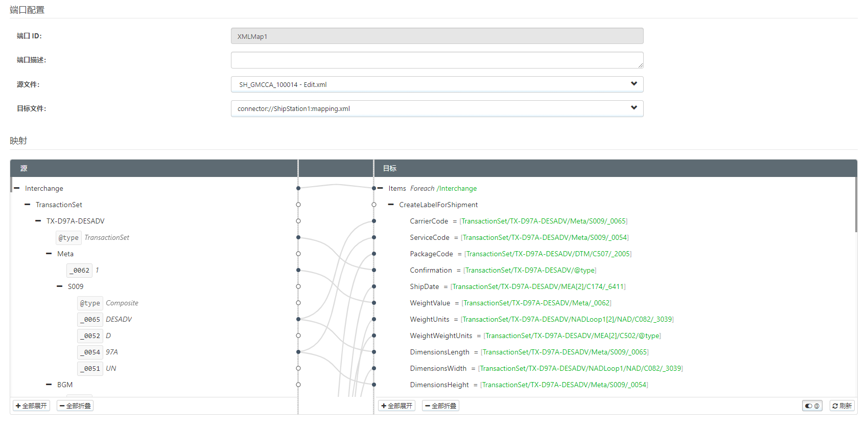
Task: Select the CarrierCode target mapping
Action: tap(429, 221)
